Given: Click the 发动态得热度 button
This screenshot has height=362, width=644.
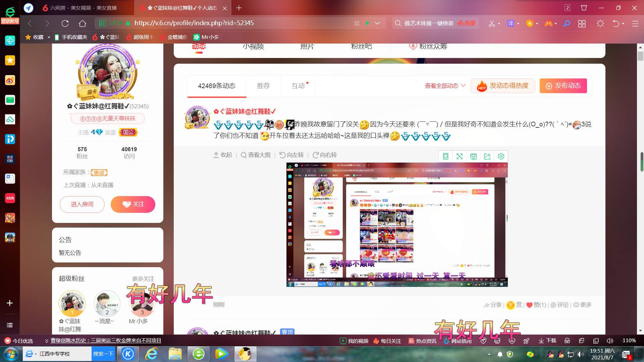Looking at the screenshot, I should pyautogui.click(x=503, y=86).
